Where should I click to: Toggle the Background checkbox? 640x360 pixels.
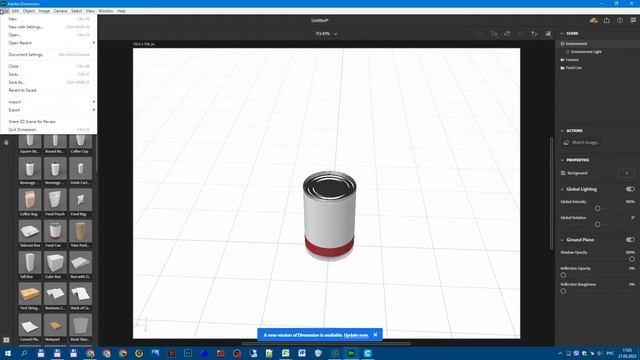point(563,173)
